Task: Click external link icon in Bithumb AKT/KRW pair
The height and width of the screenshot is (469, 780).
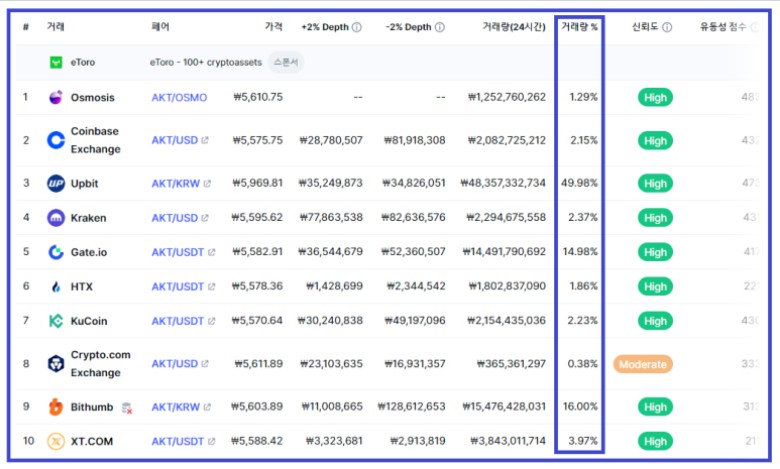Action: click(x=206, y=407)
